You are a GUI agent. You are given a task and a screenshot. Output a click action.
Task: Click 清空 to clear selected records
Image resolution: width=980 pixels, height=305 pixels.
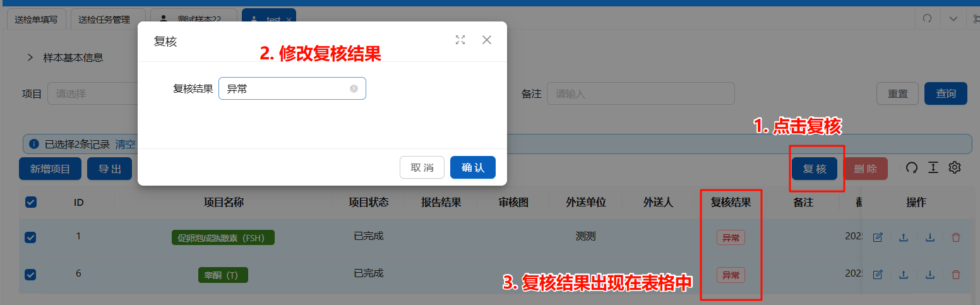(x=125, y=144)
